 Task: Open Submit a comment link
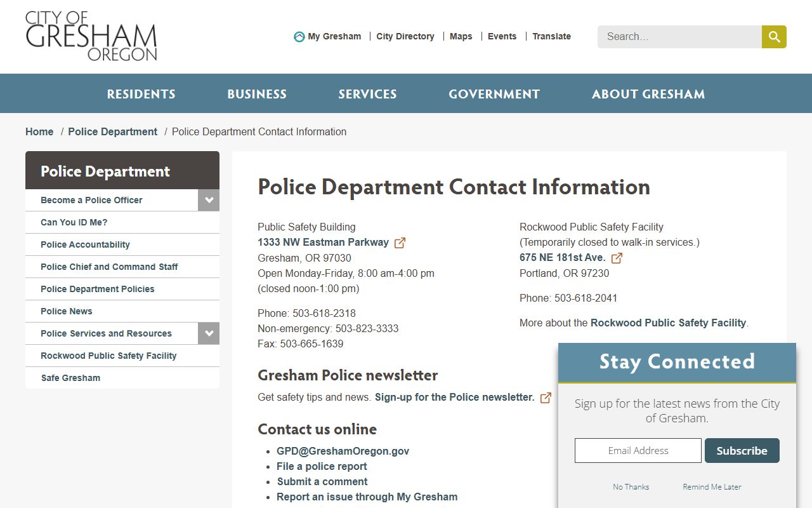point(322,481)
